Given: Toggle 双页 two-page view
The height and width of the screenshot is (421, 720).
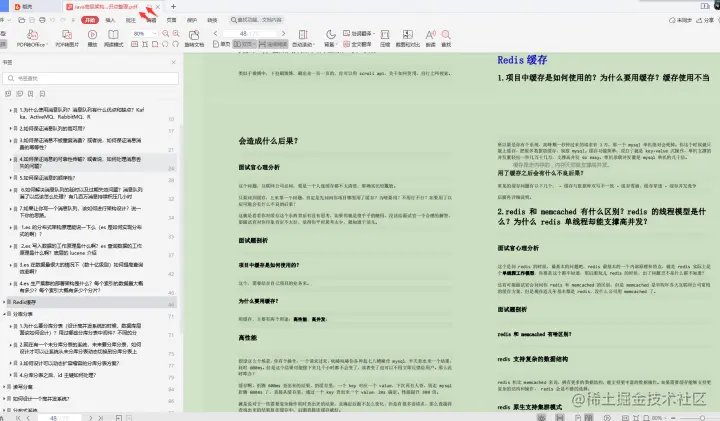Looking at the screenshot, I should 244,45.
